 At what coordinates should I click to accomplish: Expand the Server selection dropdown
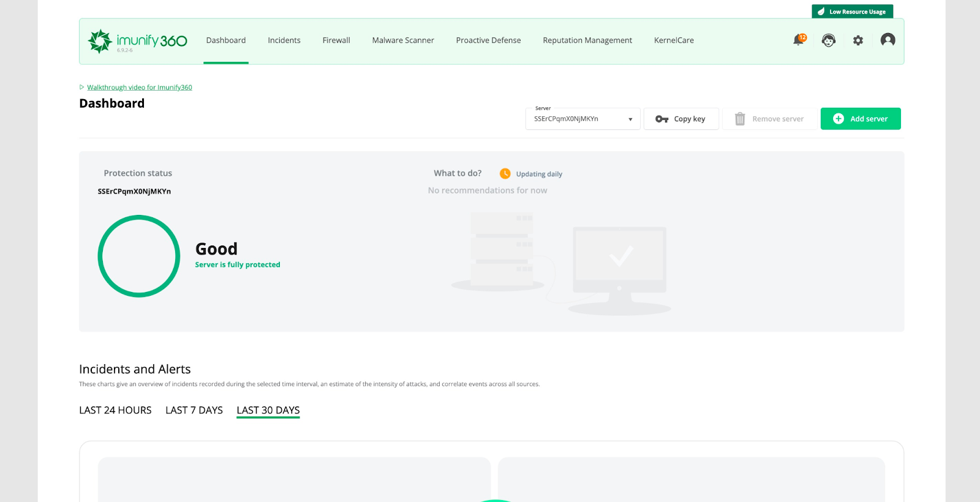pos(583,119)
